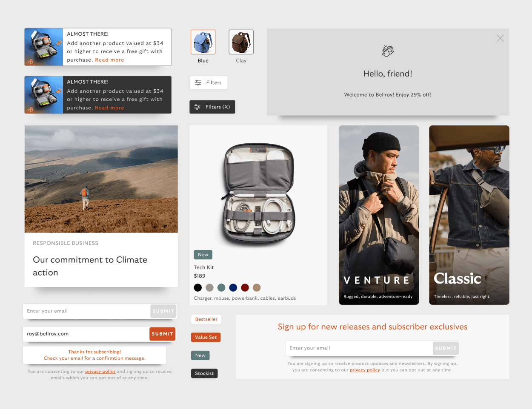Pick the dark red Tech Kit colour swatch
Viewport: 532px width, 409px height.
click(245, 288)
